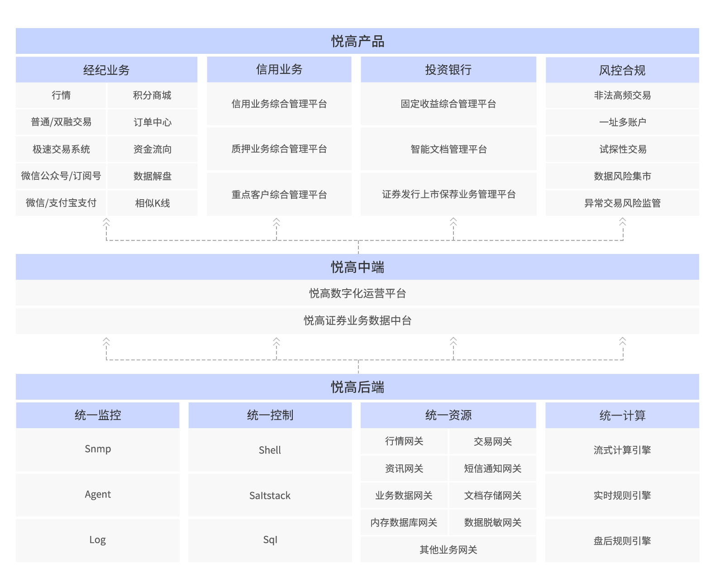The image size is (715, 588).
Task: Click 智能文档管理平台 box
Action: [x=448, y=149]
